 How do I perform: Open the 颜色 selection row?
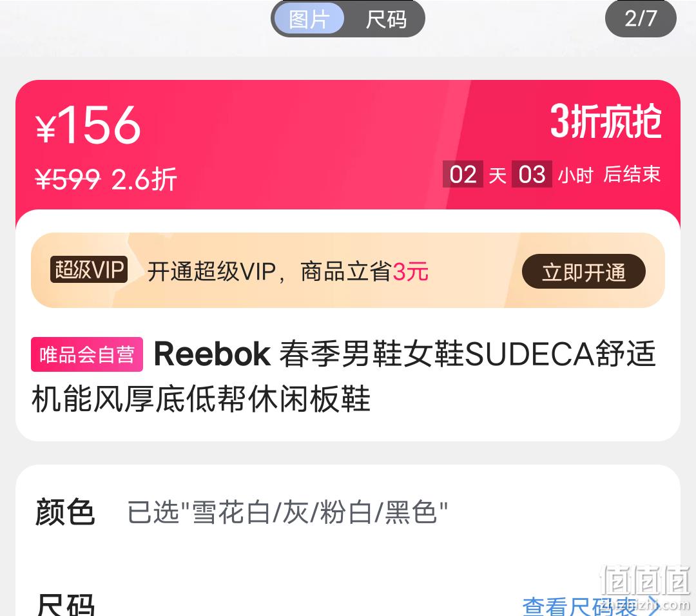pos(348,512)
